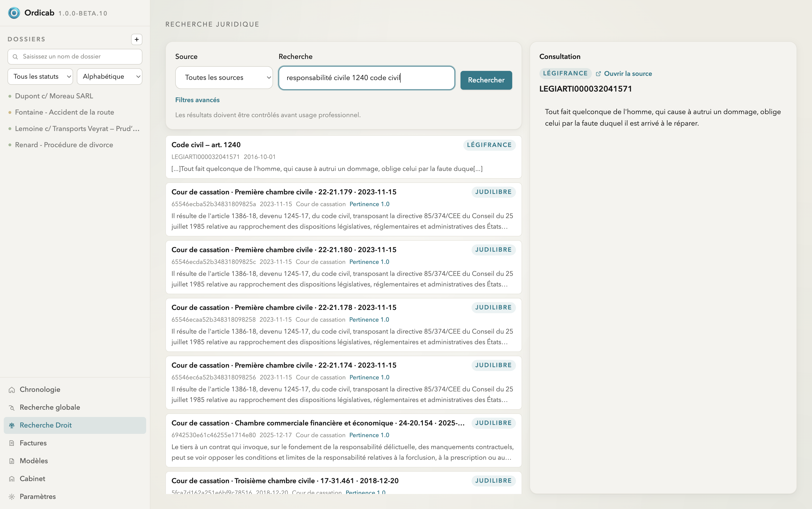Open the decision 22-21.180 result
The width and height of the screenshot is (812, 509).
(344, 267)
